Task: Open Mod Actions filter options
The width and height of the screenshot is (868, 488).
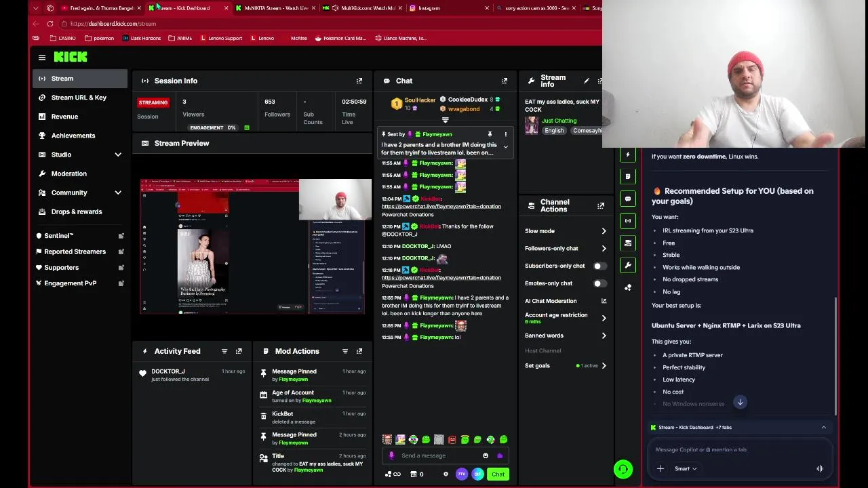Action: point(345,351)
